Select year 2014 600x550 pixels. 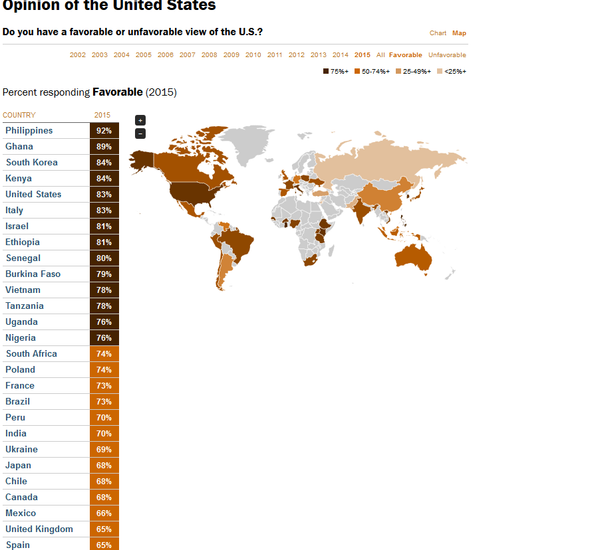pos(341,55)
